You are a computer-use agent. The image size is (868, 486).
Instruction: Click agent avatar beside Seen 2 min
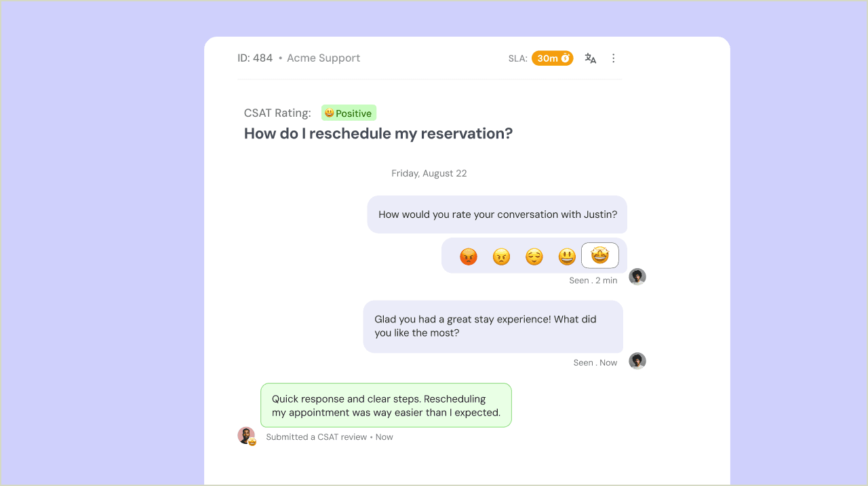tap(637, 277)
